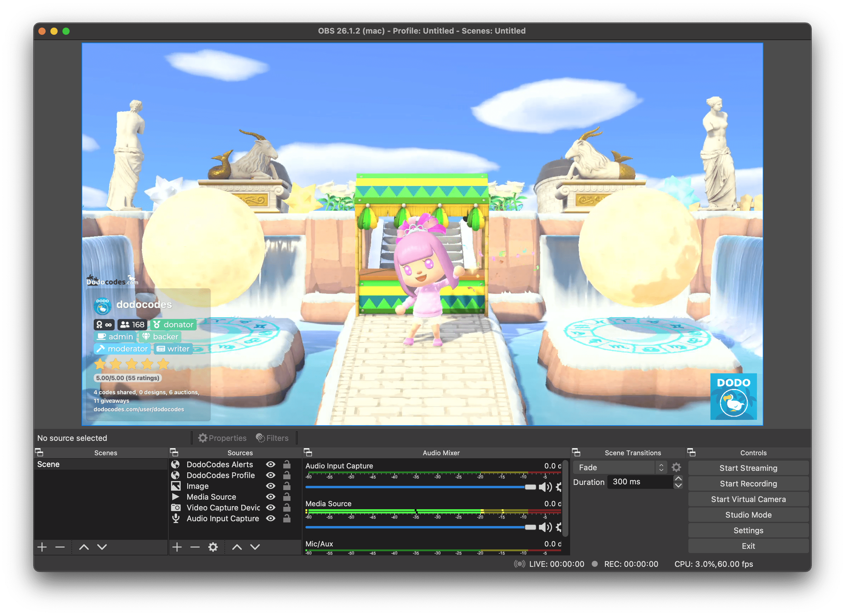This screenshot has width=845, height=616.
Task: Lock the Media Source item
Action: point(287,497)
